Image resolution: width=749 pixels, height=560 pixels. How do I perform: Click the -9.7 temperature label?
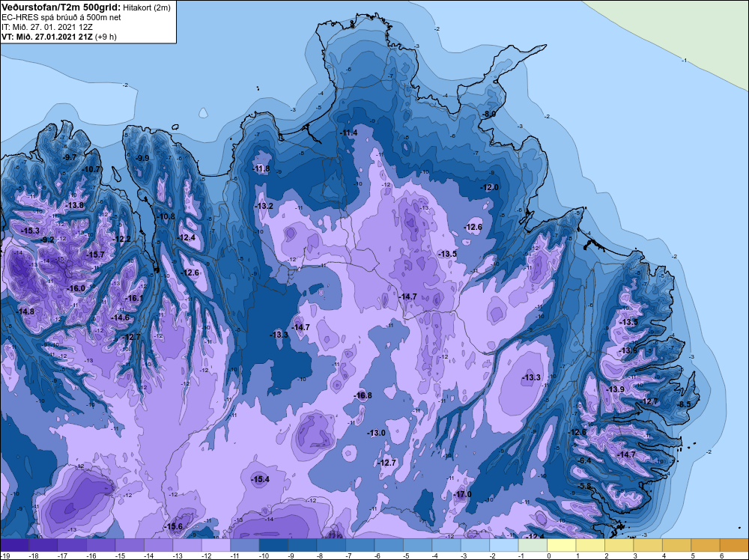tap(70, 157)
